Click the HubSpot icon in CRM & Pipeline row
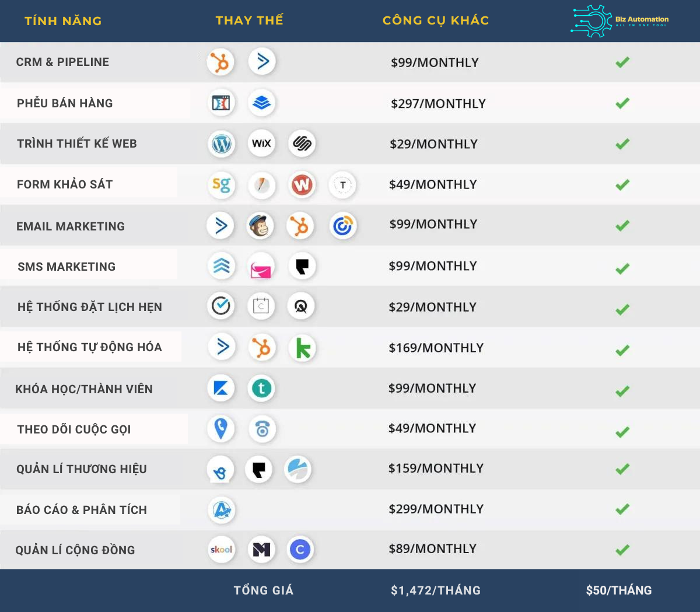This screenshot has height=612, width=700. click(x=220, y=62)
